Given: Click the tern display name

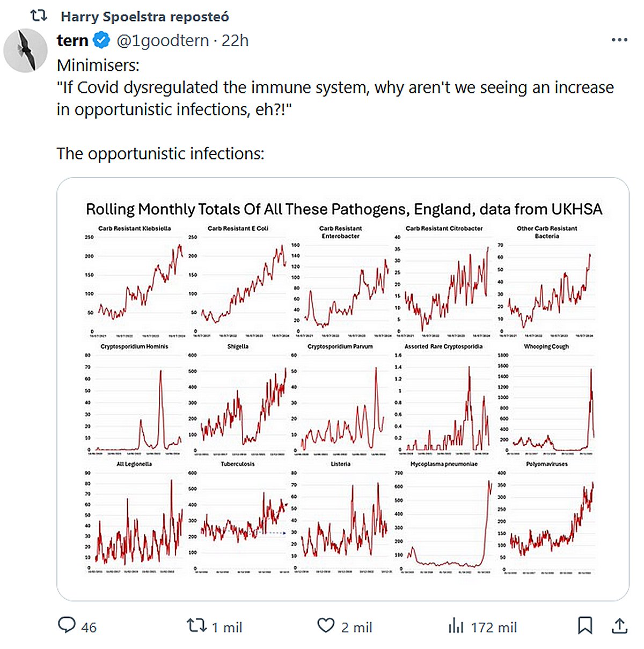Looking at the screenshot, I should [72, 40].
